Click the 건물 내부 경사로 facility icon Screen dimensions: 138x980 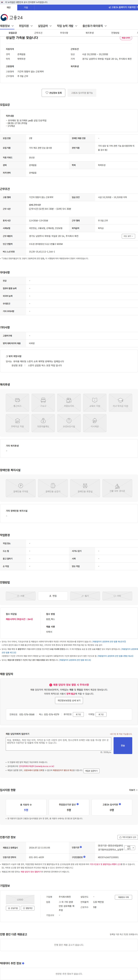tap(117, 488)
